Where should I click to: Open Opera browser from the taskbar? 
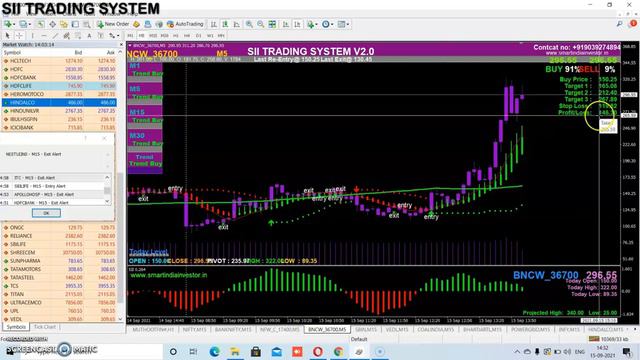tap(318, 351)
